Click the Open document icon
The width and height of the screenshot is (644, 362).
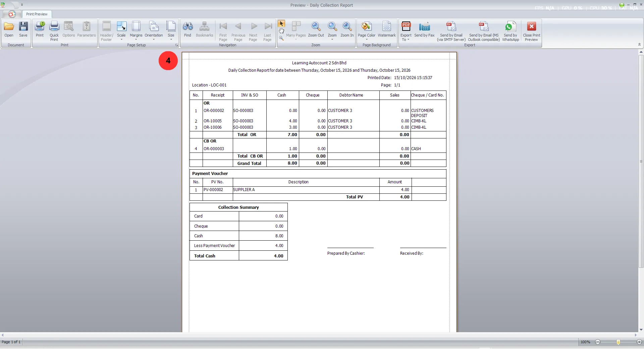point(9,29)
